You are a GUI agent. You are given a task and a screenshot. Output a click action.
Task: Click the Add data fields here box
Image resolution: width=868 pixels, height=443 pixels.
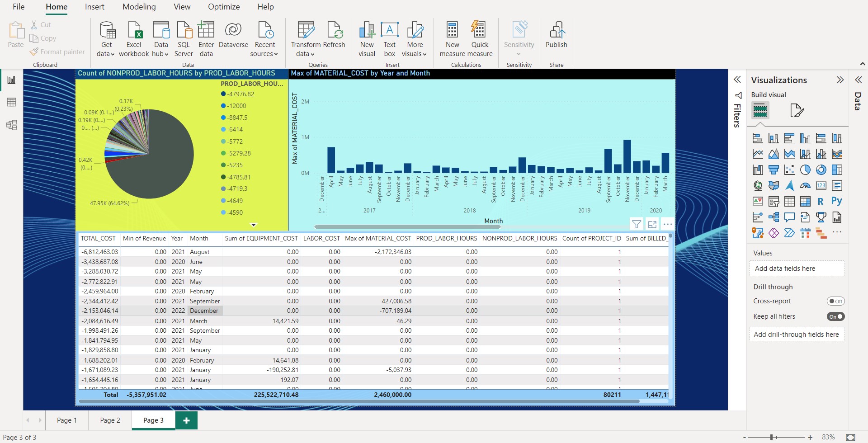click(x=797, y=269)
